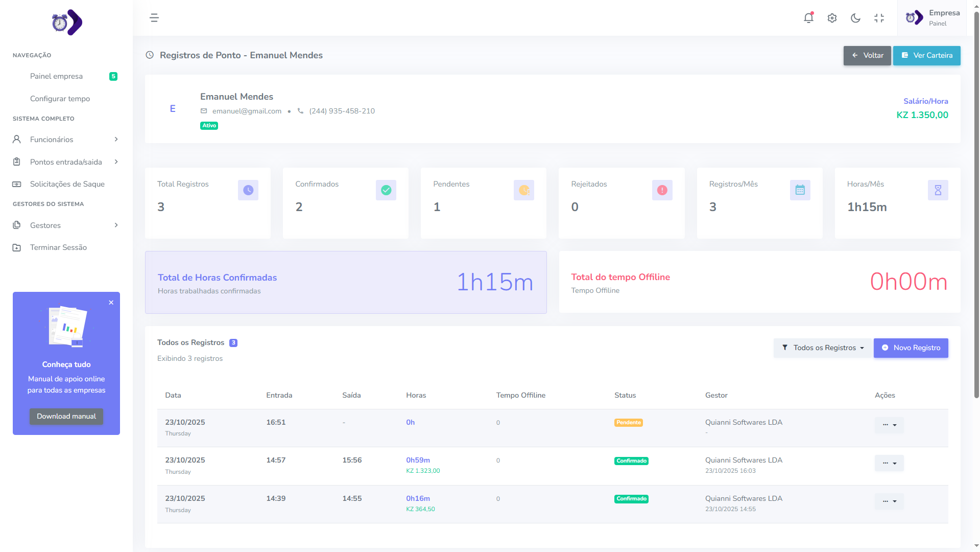Open the settings gear icon

832,18
